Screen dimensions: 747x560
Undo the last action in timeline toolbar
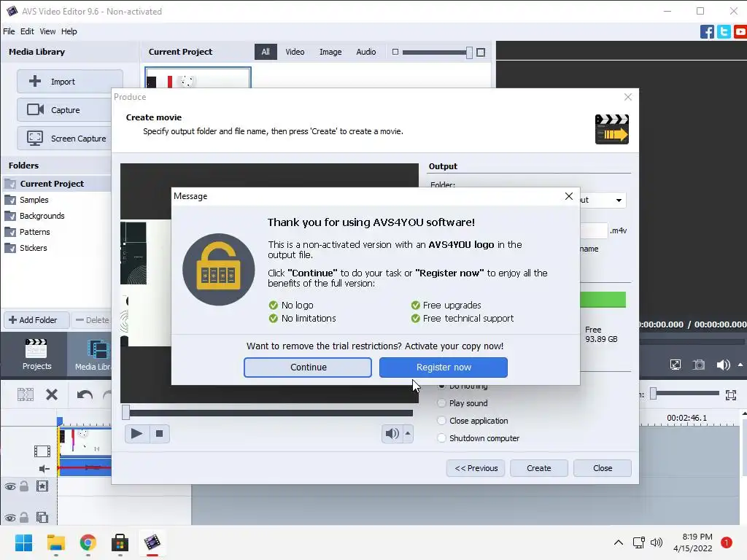(85, 394)
